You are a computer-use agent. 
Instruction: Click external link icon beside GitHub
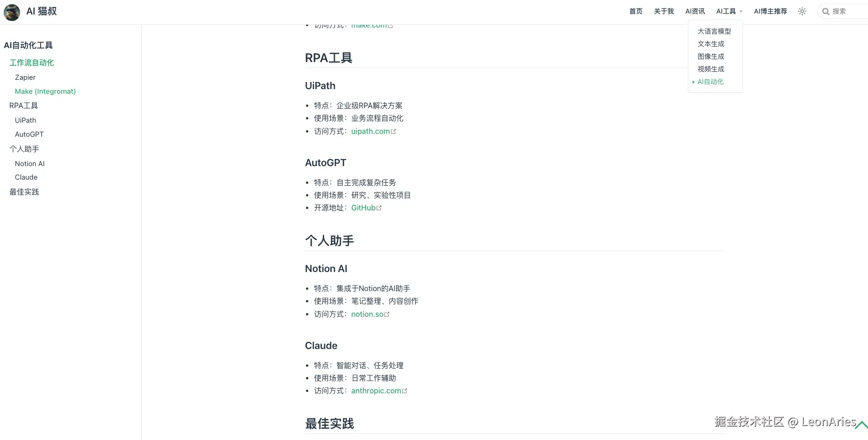[x=379, y=208]
